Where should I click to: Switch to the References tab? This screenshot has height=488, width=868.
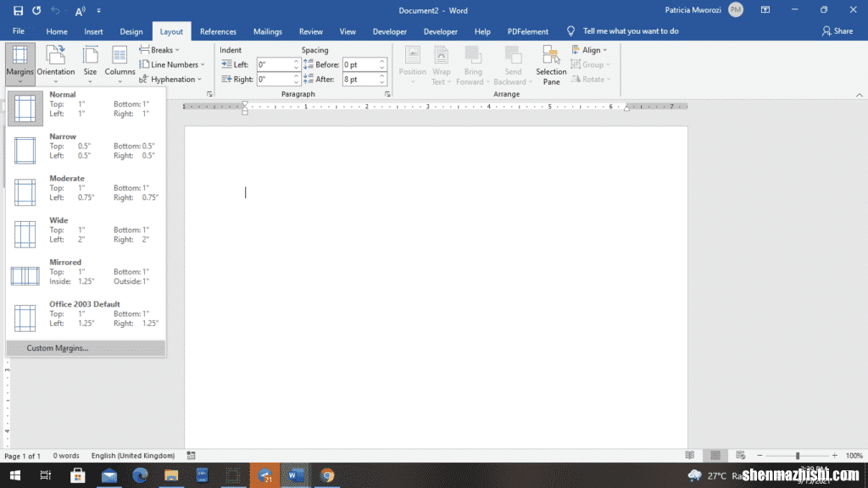click(218, 31)
